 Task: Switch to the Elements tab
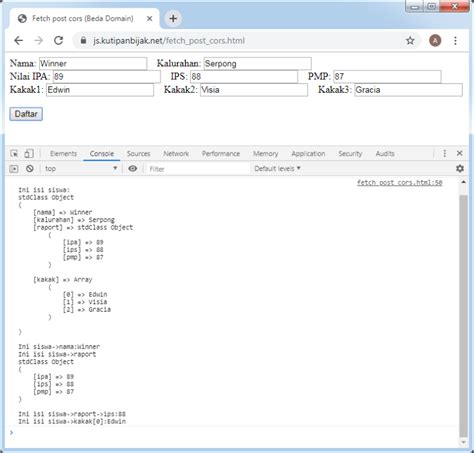point(63,154)
